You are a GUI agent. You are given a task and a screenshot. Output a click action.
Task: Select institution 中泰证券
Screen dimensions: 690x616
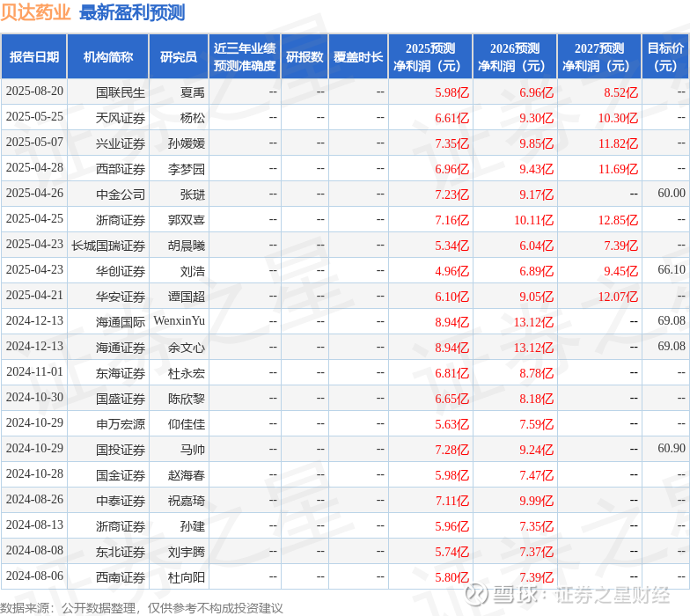[x=121, y=501]
